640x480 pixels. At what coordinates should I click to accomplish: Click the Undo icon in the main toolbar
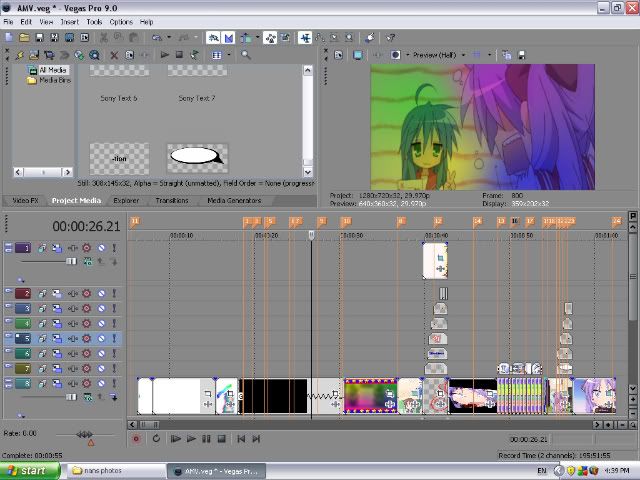click(x=157, y=38)
